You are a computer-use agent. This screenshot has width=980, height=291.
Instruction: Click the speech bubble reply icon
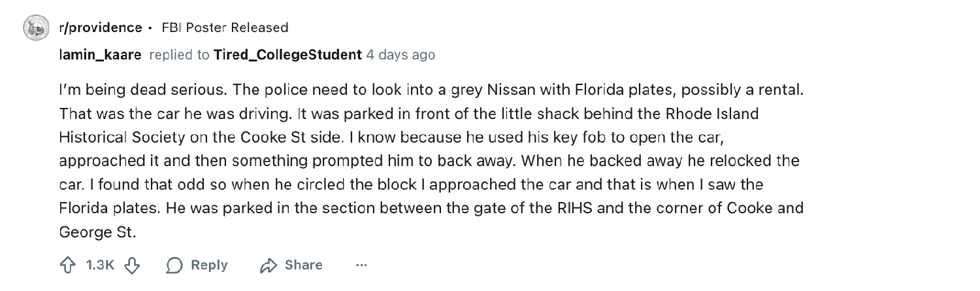[x=174, y=265]
